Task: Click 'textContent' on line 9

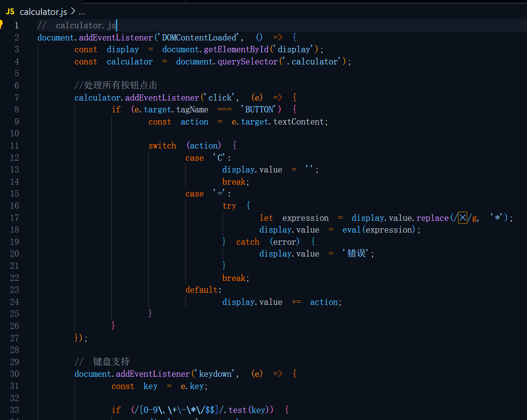Action: [x=299, y=122]
